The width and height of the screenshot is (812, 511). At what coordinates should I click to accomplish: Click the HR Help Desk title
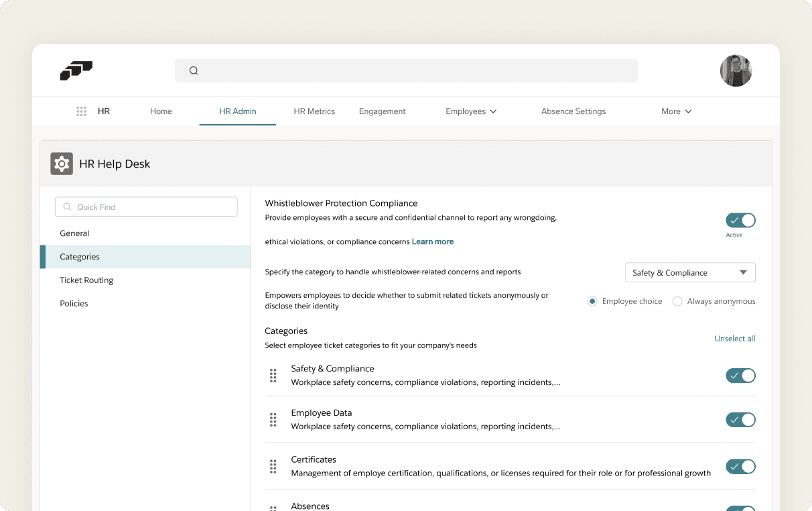tap(115, 164)
